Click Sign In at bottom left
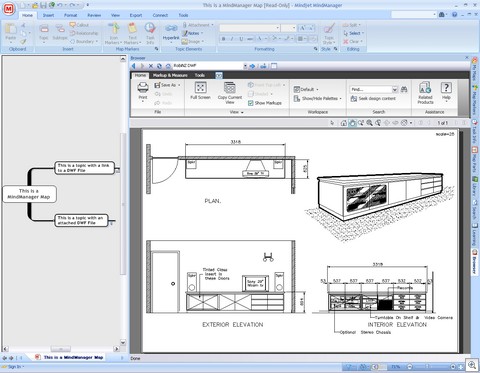Viewport: 480px width, 373px height. (14, 367)
